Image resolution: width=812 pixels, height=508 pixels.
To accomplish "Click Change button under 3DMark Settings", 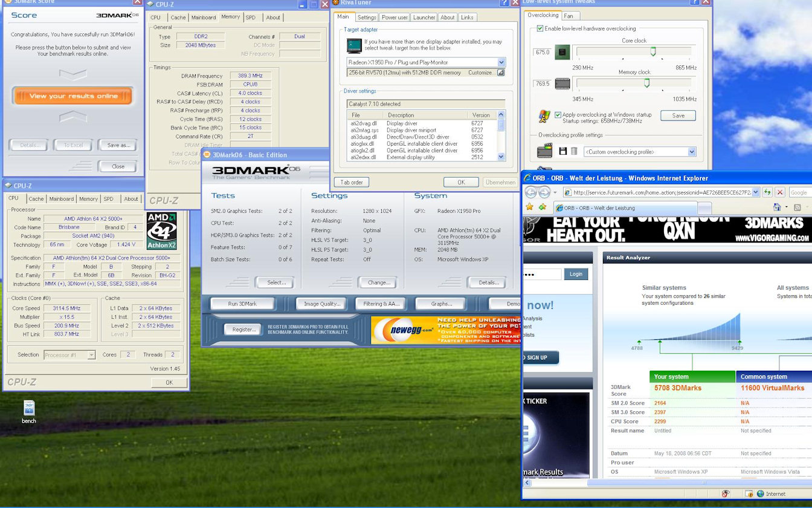I will pyautogui.click(x=379, y=282).
